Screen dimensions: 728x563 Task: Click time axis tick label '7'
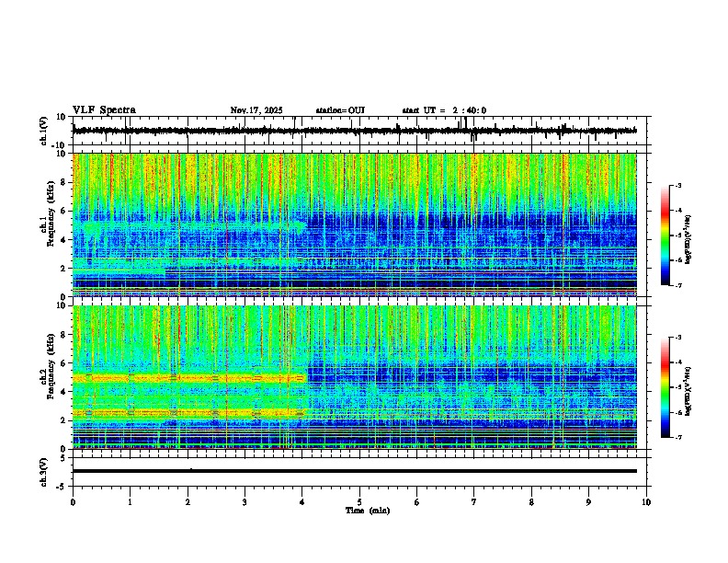[x=474, y=502]
